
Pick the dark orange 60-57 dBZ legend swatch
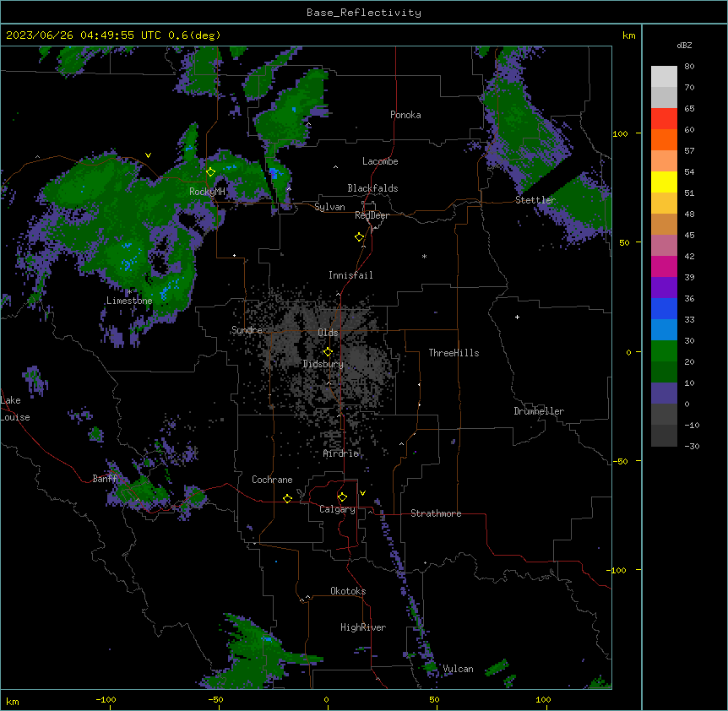664,139
